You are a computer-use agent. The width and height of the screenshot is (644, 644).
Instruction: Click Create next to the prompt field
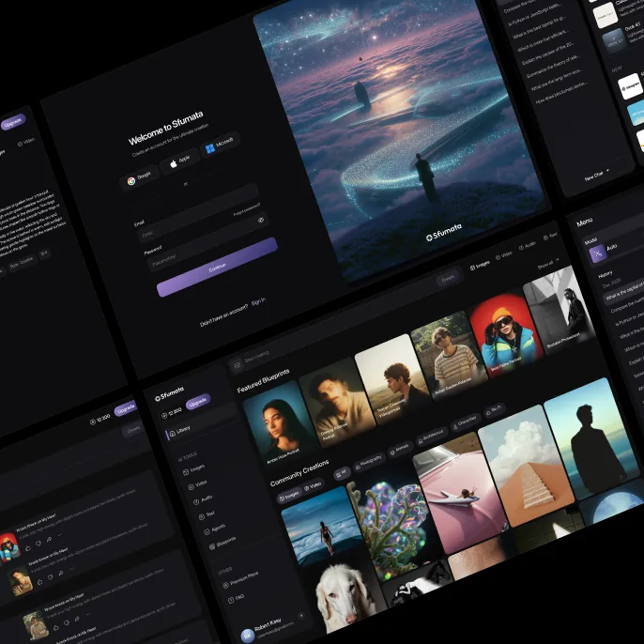[448, 279]
